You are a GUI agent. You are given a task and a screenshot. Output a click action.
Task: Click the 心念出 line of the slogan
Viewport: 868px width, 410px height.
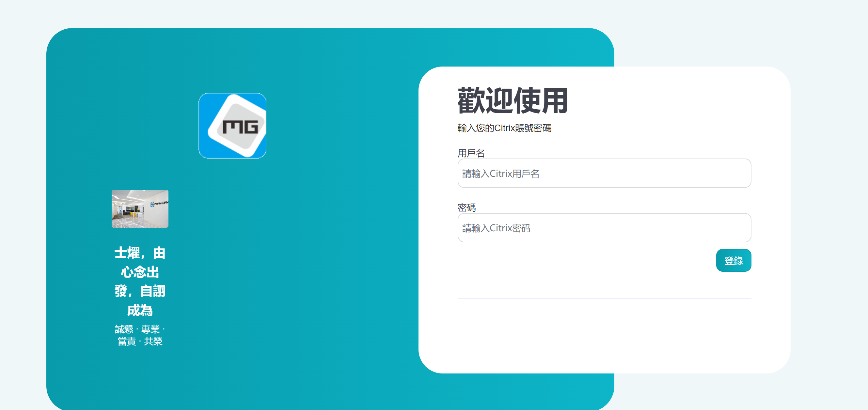coord(139,272)
